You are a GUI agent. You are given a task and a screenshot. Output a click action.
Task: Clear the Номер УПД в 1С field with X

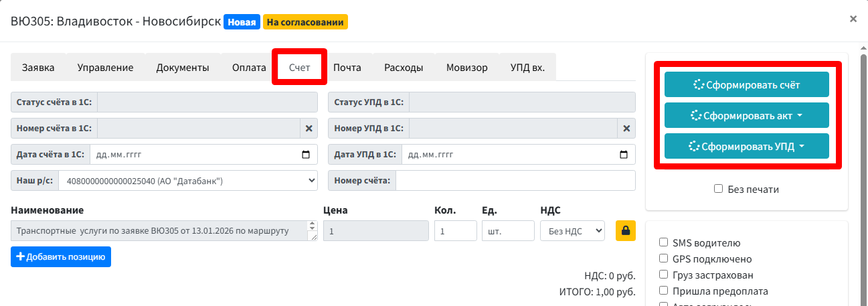(x=626, y=128)
